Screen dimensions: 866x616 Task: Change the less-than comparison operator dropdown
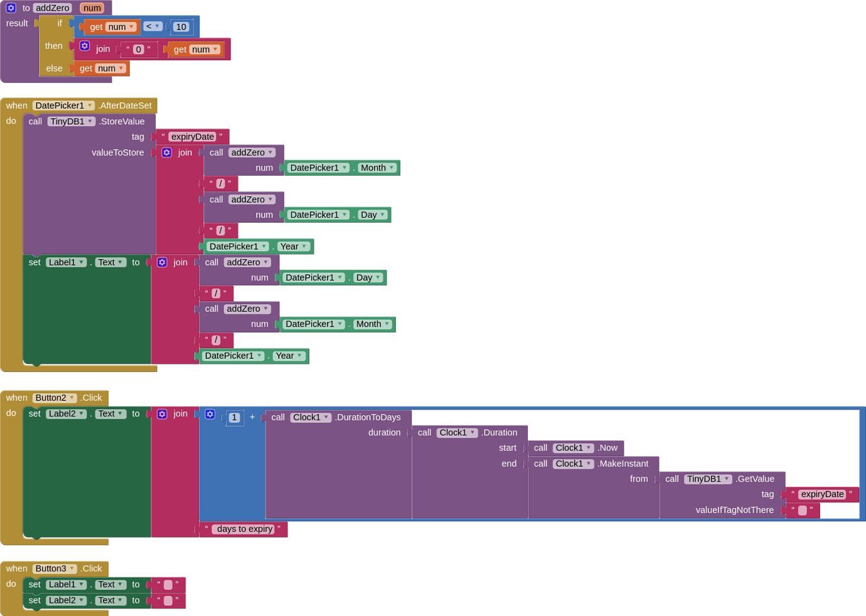(152, 26)
